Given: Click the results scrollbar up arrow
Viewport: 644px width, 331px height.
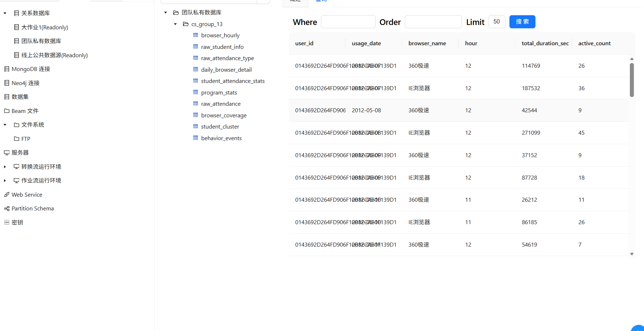Looking at the screenshot, I should point(632,59).
